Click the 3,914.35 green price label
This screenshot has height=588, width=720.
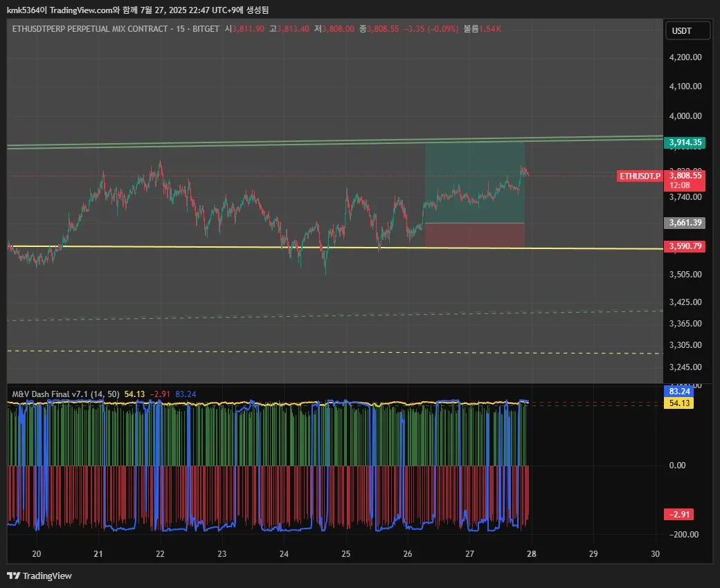click(x=685, y=143)
